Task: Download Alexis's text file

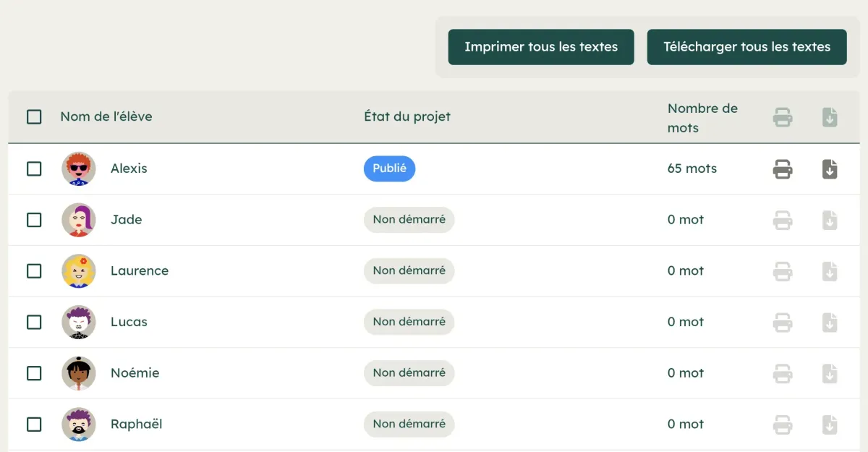Action: point(830,169)
